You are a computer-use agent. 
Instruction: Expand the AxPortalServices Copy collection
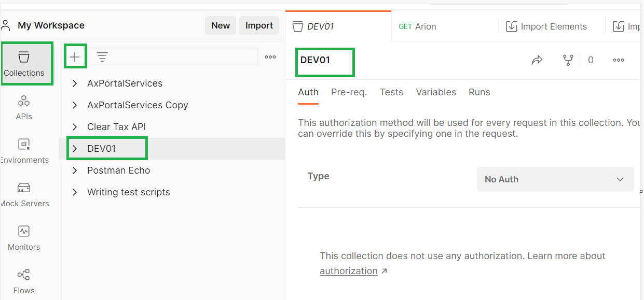click(x=75, y=105)
